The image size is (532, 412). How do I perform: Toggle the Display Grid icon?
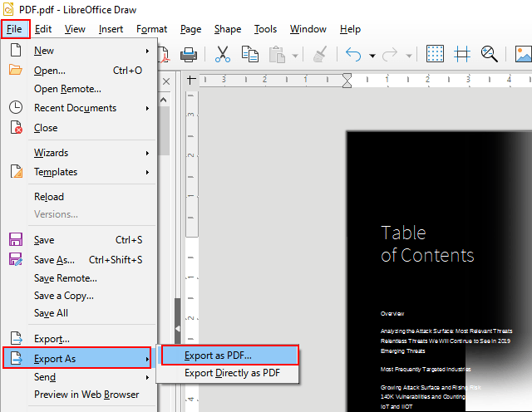click(435, 54)
